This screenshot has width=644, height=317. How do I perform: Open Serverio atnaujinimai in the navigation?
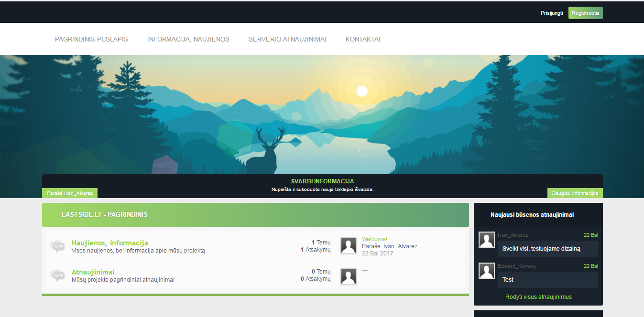click(287, 39)
